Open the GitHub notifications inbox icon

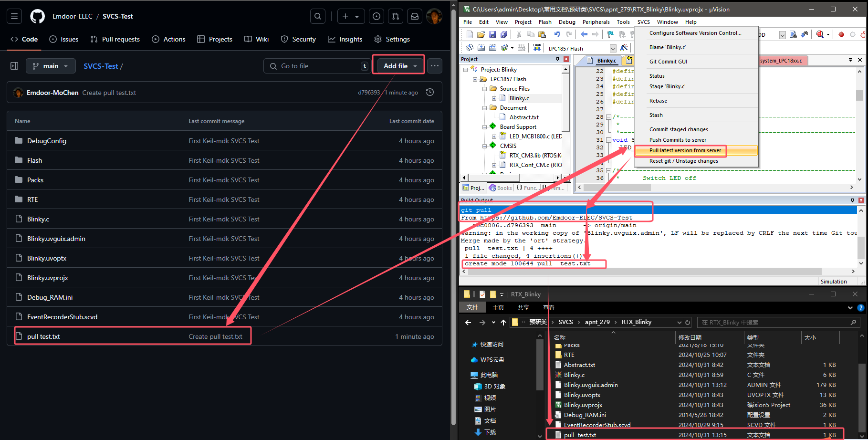coord(415,16)
